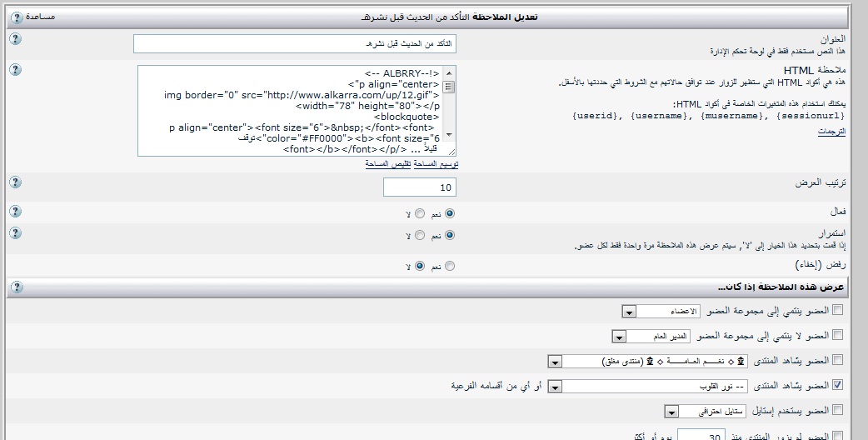Open help icon for the العنوان title field
This screenshot has height=440, width=868.
coord(14,38)
